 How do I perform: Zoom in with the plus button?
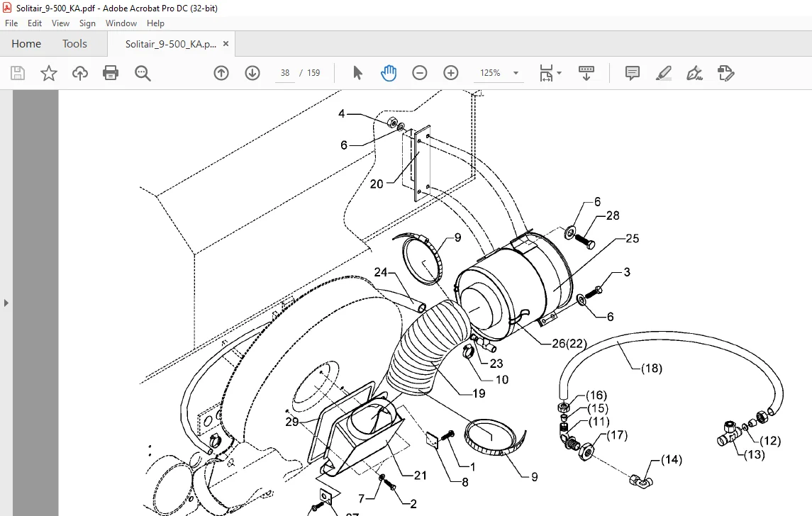pos(451,73)
